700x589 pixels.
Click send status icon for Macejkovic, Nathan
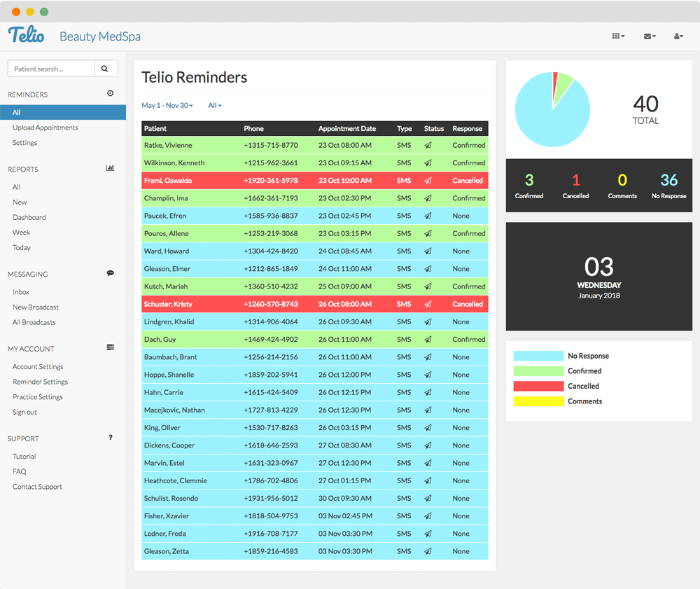(x=428, y=410)
